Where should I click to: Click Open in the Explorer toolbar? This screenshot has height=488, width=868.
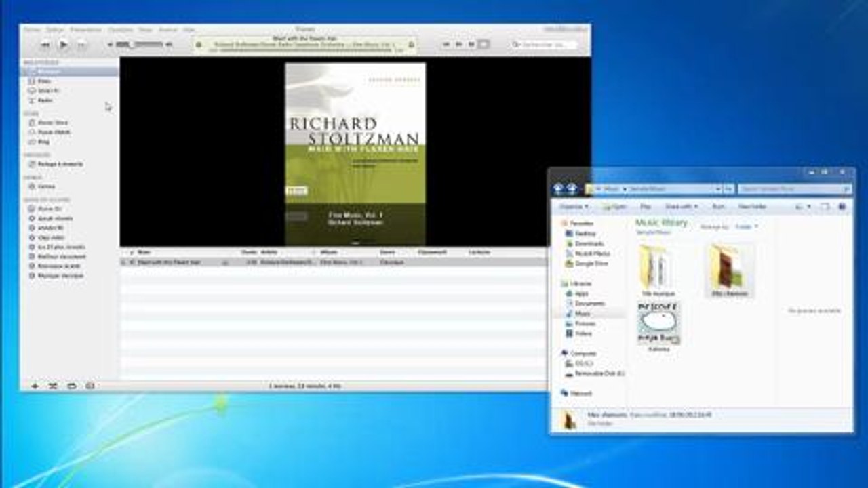(x=615, y=206)
